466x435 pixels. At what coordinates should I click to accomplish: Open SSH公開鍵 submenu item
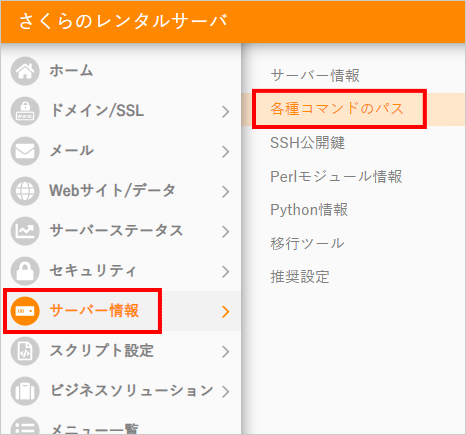coord(307,143)
